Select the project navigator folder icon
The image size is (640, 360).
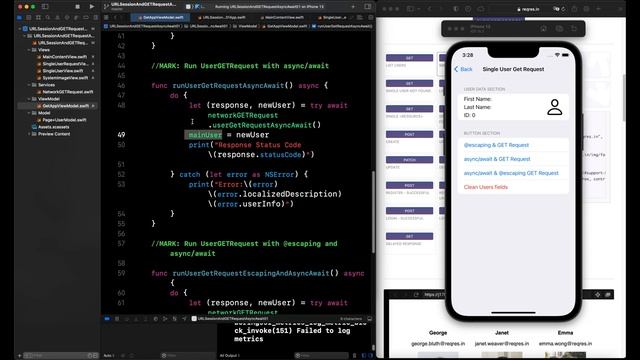pyautogui.click(x=19, y=18)
